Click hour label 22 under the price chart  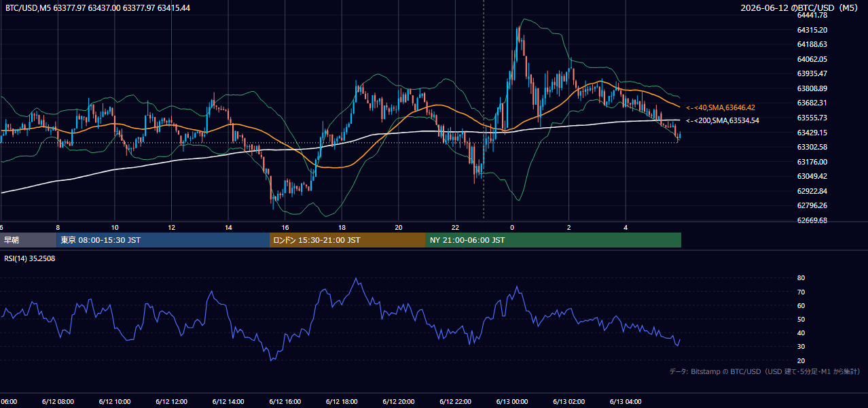click(455, 228)
